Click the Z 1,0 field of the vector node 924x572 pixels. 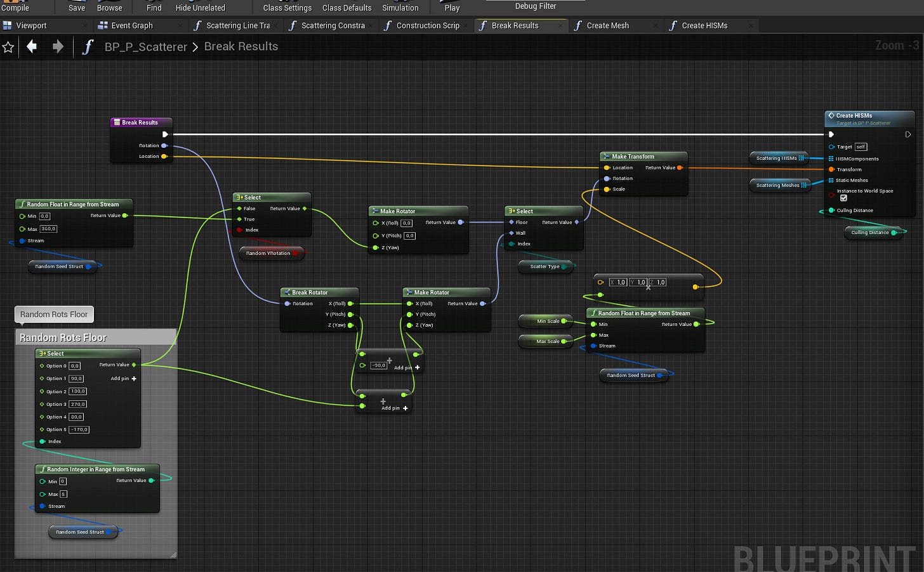657,282
